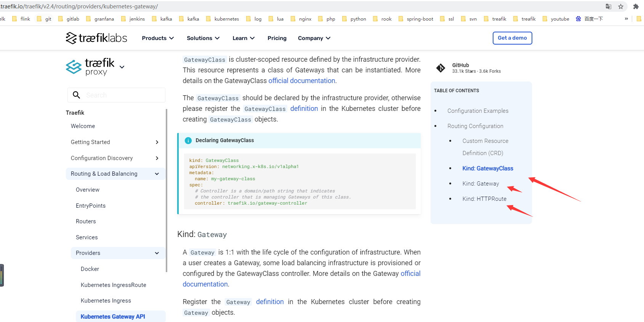Click the search magnifier icon
This screenshot has height=322, width=644.
(x=76, y=95)
